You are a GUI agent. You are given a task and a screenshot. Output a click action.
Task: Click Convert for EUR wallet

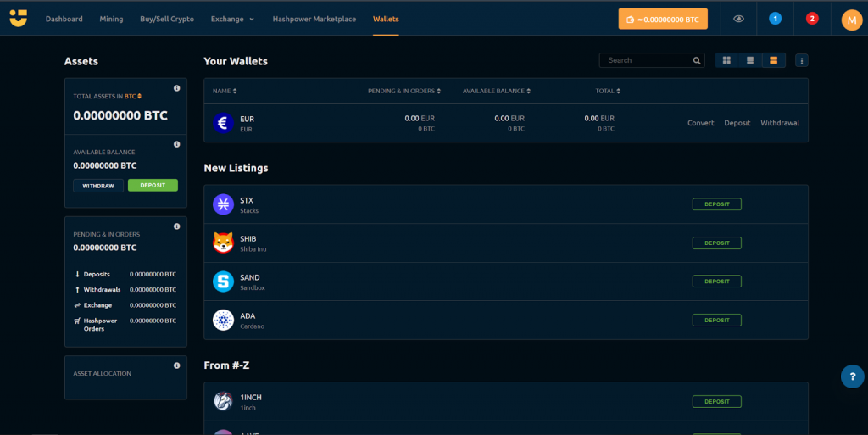click(701, 123)
